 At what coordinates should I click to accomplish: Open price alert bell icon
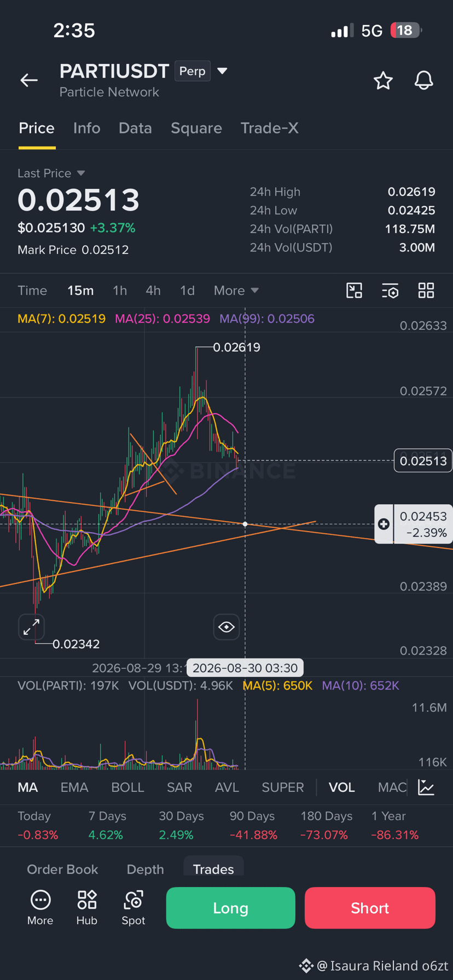tap(423, 80)
